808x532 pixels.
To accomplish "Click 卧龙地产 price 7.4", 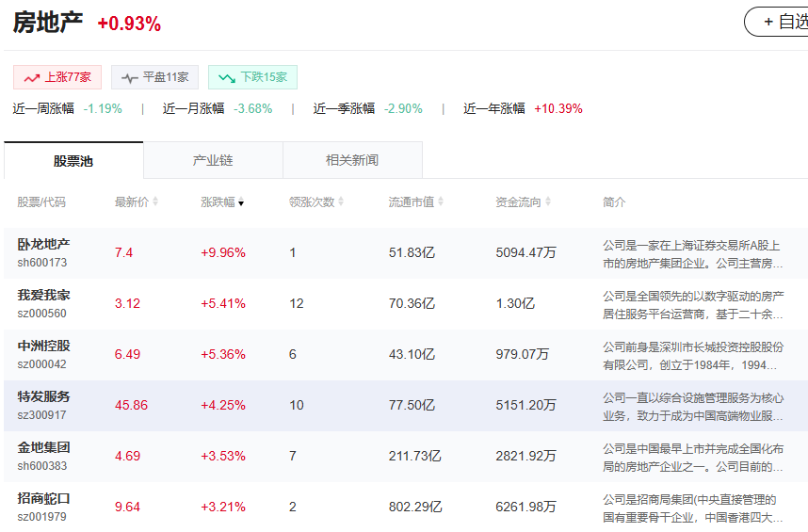I will 123,253.
